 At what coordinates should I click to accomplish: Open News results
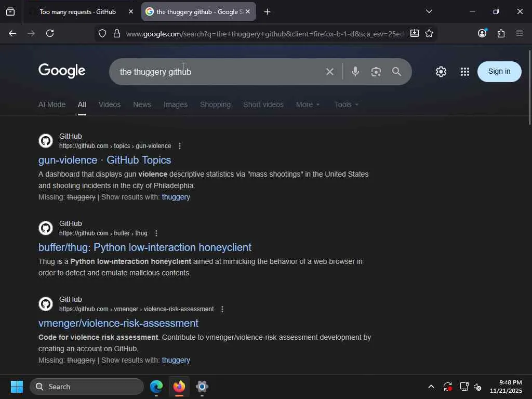pyautogui.click(x=142, y=105)
